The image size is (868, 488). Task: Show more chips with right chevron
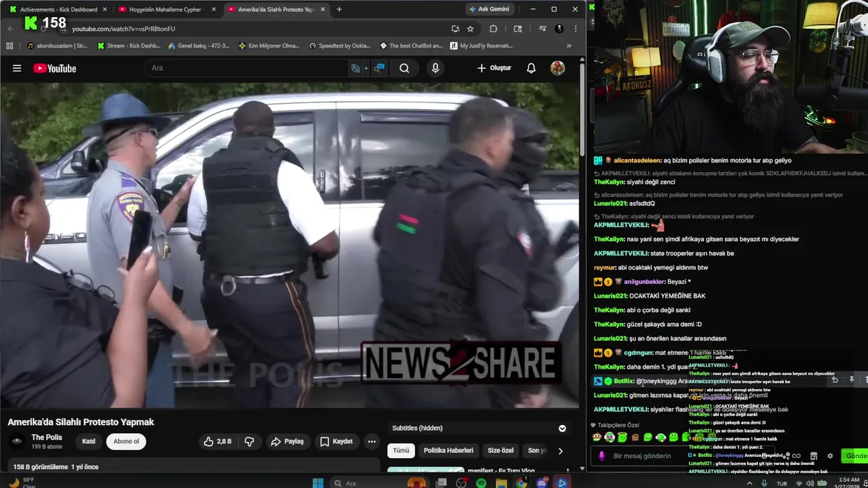point(560,451)
